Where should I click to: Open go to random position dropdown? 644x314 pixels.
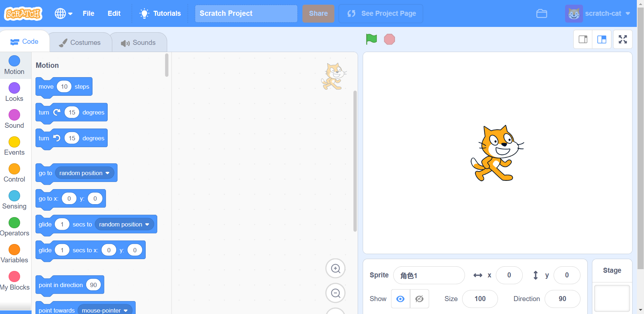point(85,173)
